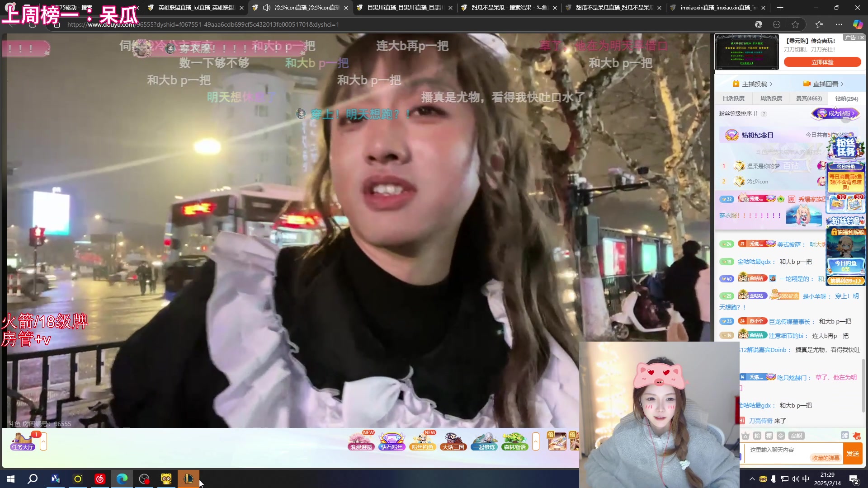
Task: Toggle 粉丝等级排序 sort order
Action: pyautogui.click(x=738, y=114)
